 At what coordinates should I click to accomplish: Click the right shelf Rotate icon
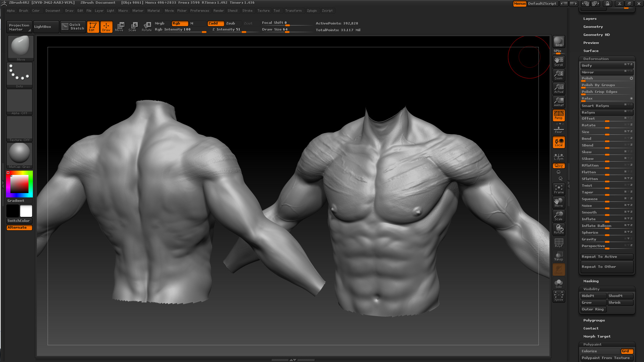pos(559,229)
